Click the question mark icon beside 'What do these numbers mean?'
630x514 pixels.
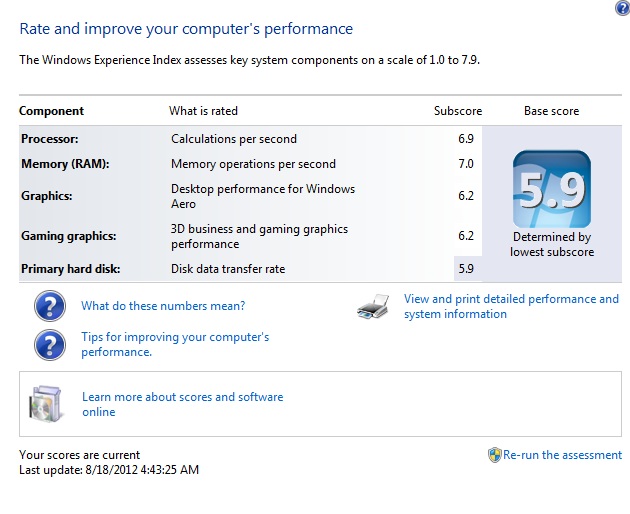coord(50,306)
